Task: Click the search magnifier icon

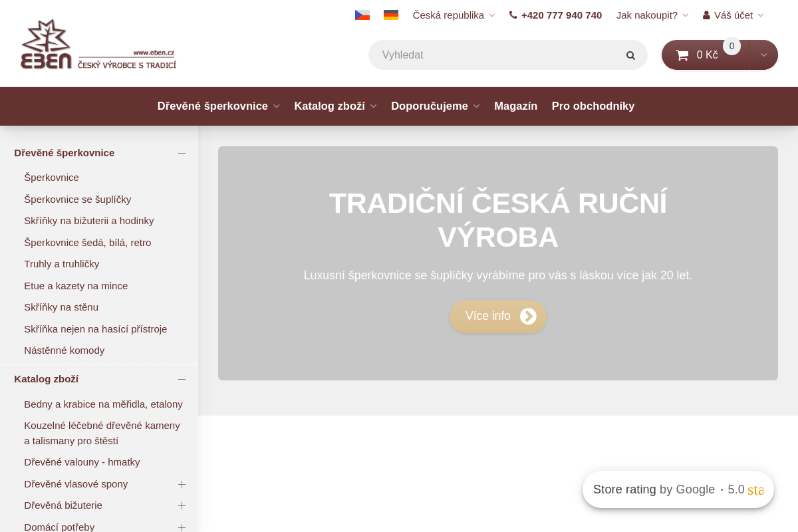Action: coord(630,55)
